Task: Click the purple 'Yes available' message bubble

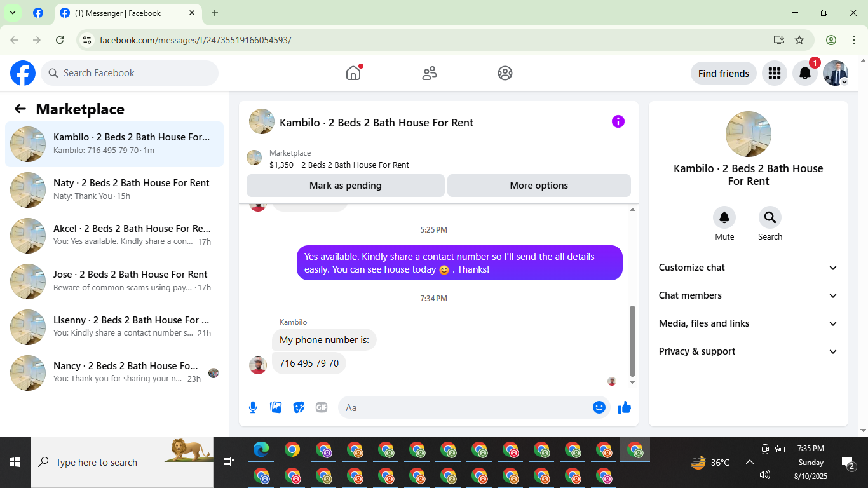Action: point(459,263)
